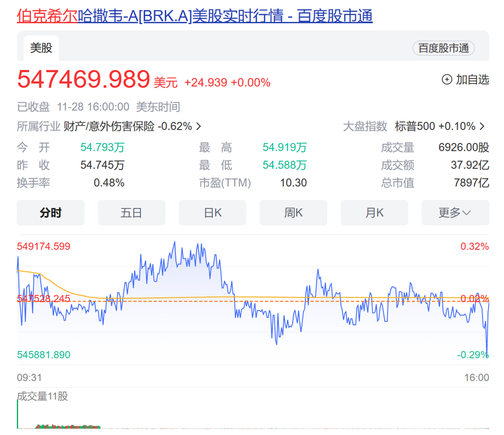This screenshot has height=435, width=504.
Task: Click the percent change +0.00%
Action: click(251, 82)
